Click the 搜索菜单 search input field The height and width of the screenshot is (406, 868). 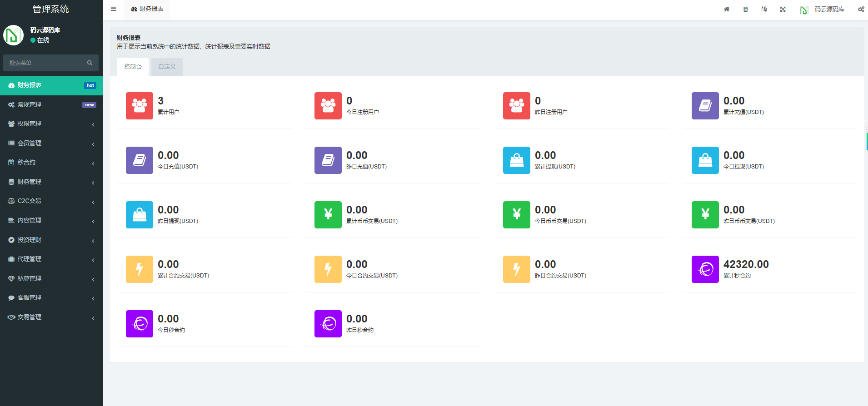(45, 63)
